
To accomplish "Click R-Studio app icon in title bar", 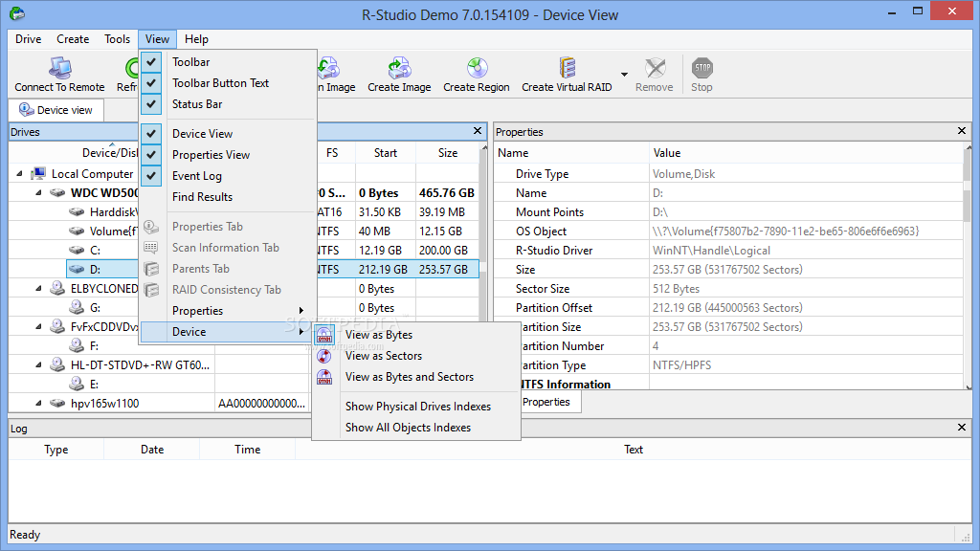I will (17, 13).
